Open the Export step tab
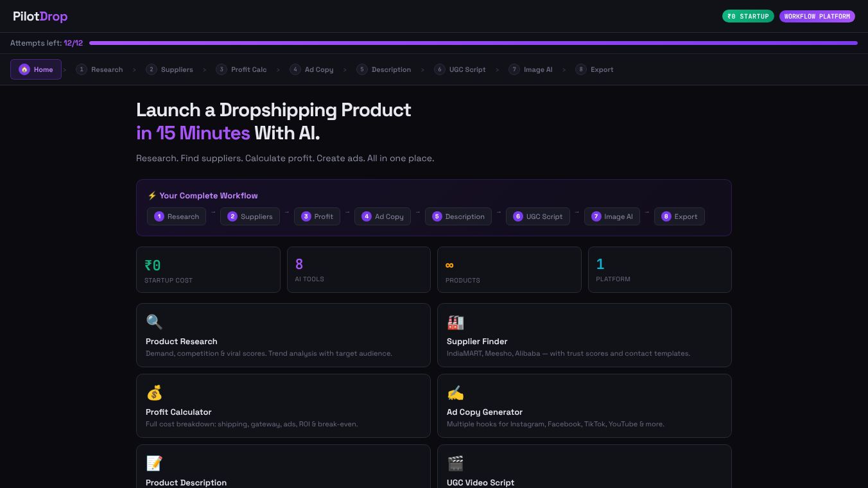 point(595,69)
